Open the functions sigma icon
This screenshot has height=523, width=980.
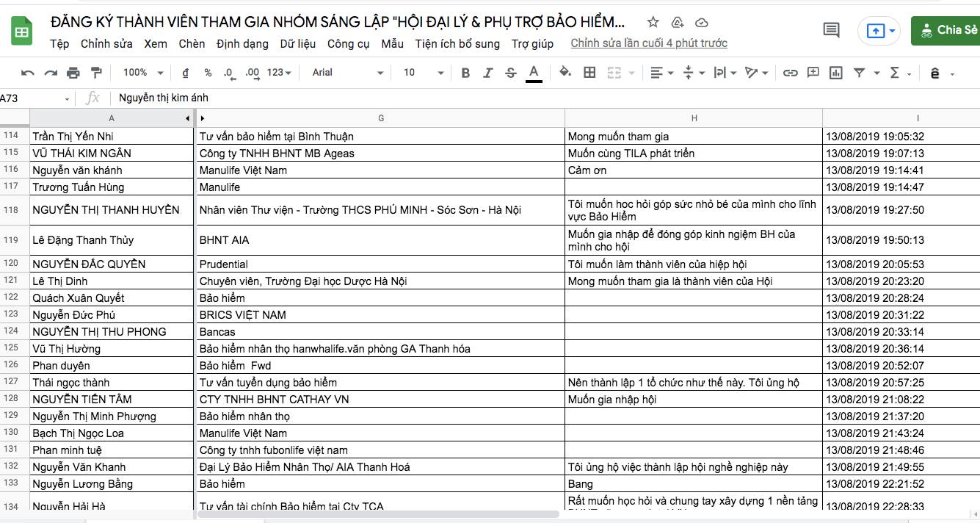(894, 73)
